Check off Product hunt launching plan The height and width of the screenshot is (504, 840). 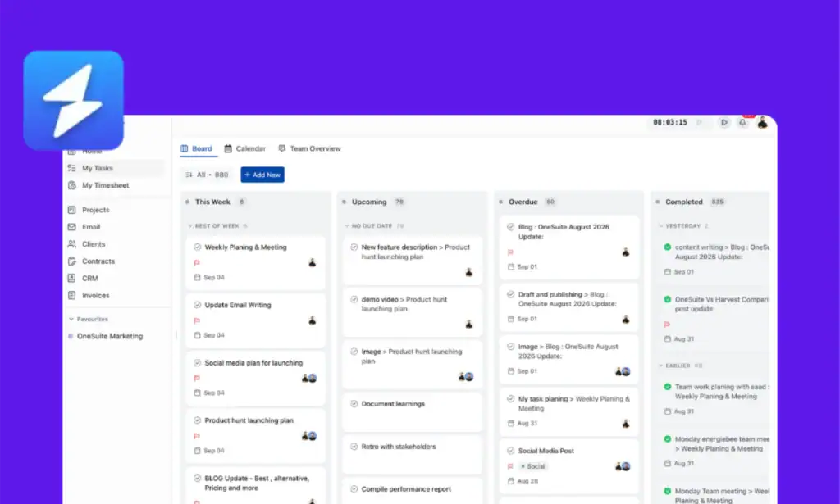(197, 420)
